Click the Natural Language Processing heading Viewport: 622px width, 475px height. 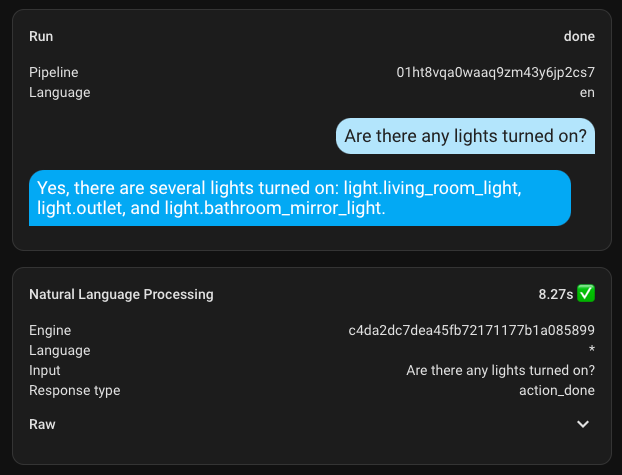pos(121,294)
